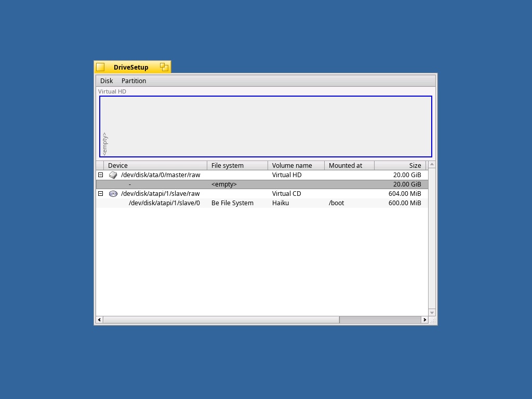Collapse the /dev/disk/ata/0/master/raw tree node
Viewport: 532px width, 399px height.
[x=101, y=175]
